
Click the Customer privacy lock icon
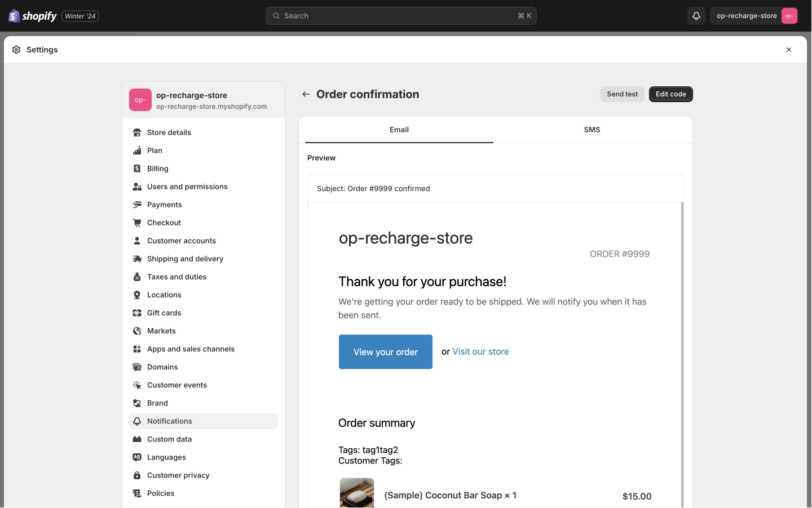pyautogui.click(x=137, y=475)
